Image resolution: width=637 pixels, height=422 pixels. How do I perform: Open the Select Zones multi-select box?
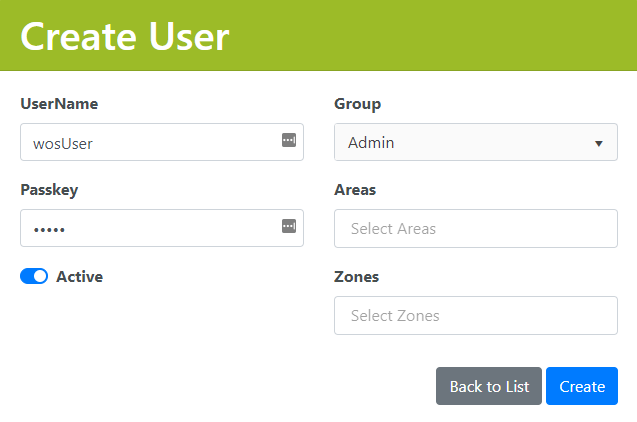click(475, 315)
